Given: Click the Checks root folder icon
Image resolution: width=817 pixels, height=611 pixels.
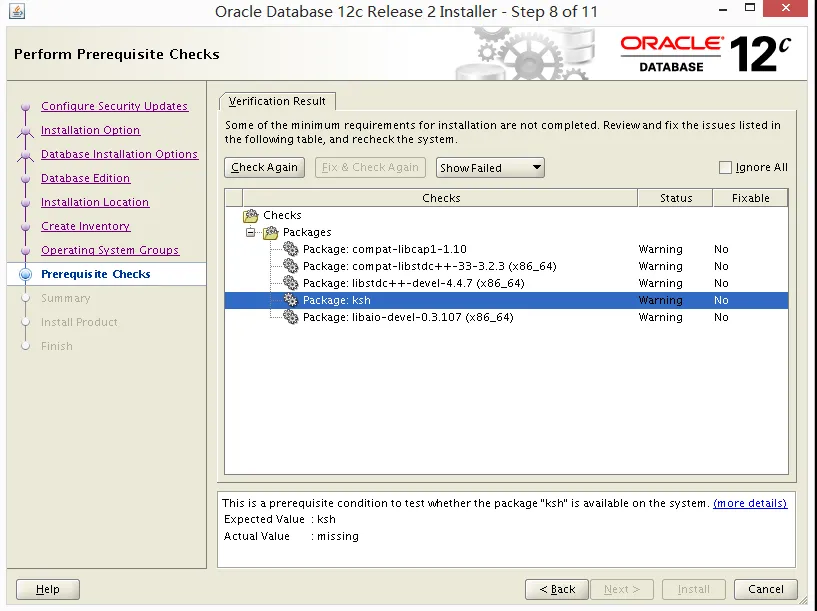Looking at the screenshot, I should click(251, 215).
